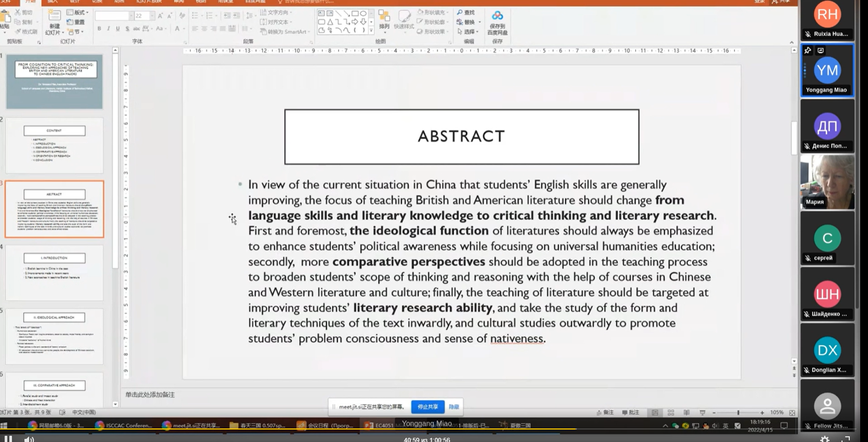Screen dimensions: 868x442
Task: Pick the right arrow shape in gallery
Action: pos(355,22)
